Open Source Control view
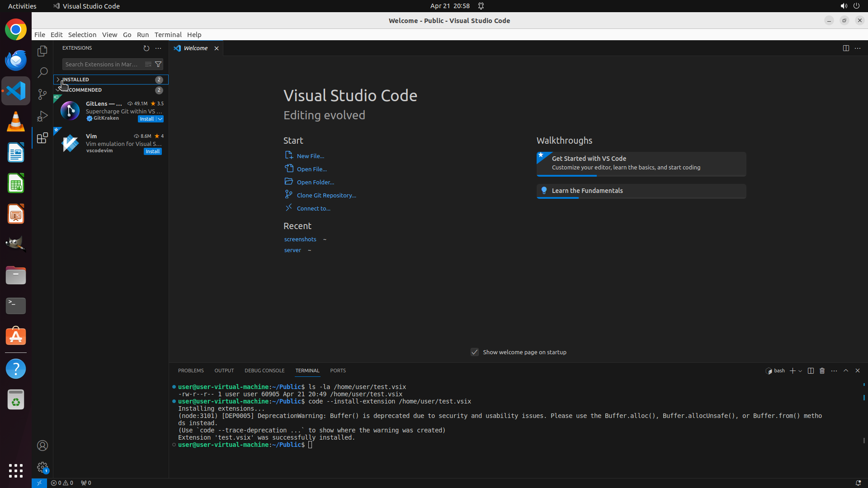868x488 pixels. point(42,94)
